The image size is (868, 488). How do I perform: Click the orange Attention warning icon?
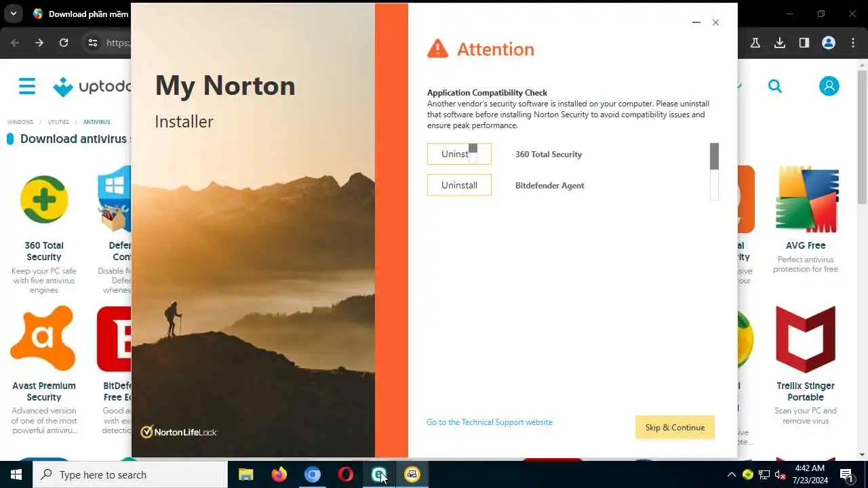(438, 49)
